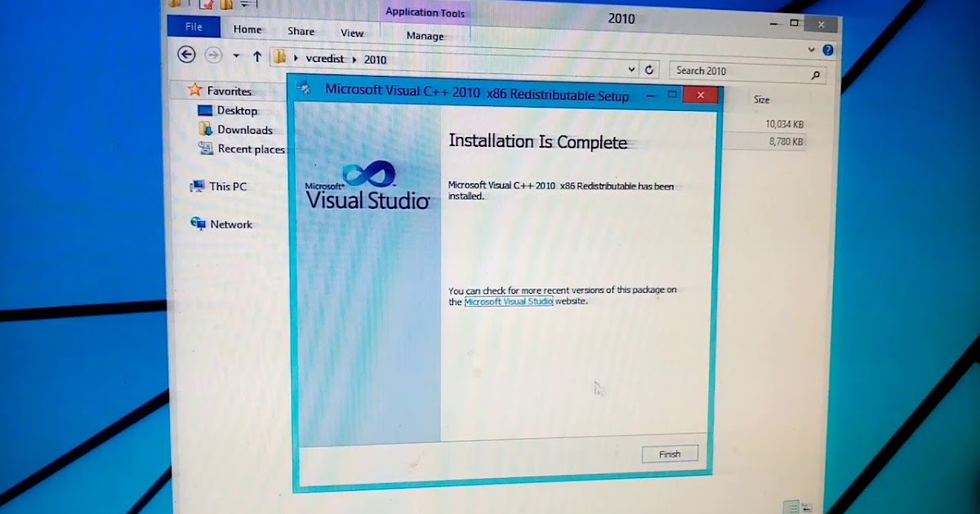980x514 pixels.
Task: Open Recent places under Favorites
Action: click(x=252, y=149)
